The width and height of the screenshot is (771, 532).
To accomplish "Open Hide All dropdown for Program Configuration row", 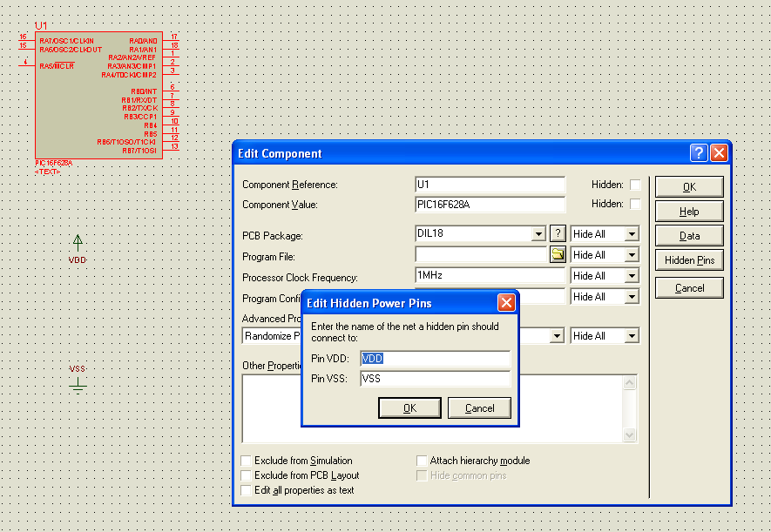I will point(632,297).
